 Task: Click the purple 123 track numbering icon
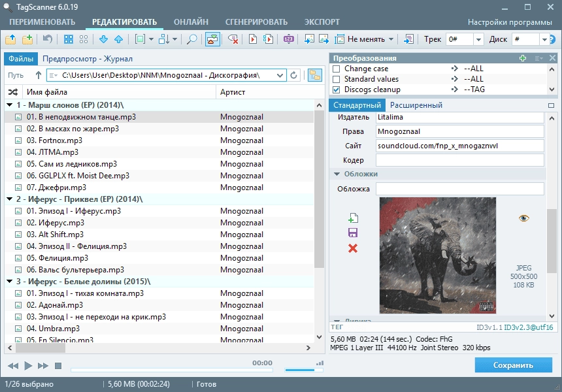click(x=289, y=39)
